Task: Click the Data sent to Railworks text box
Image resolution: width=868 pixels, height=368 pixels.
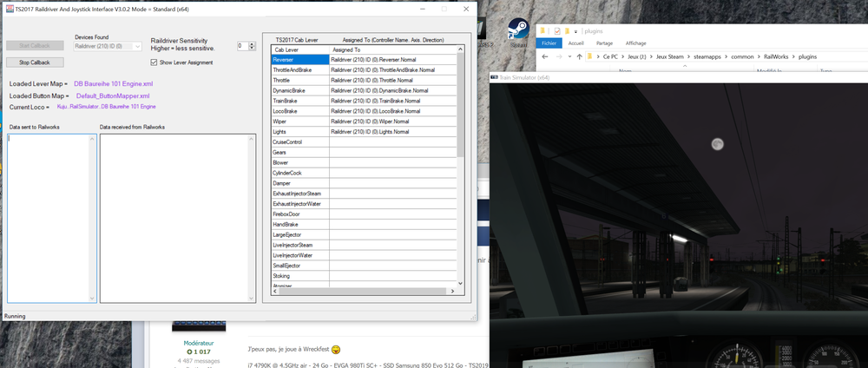Action: pos(49,217)
